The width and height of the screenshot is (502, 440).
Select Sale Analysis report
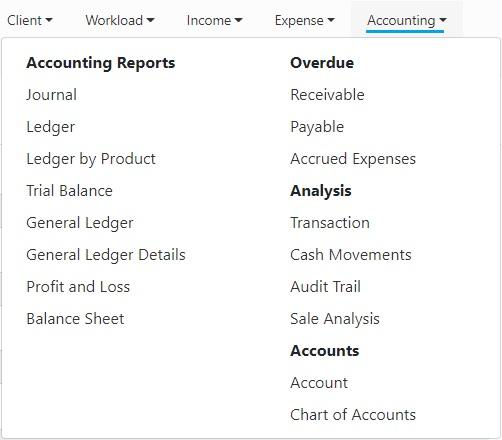coord(335,319)
